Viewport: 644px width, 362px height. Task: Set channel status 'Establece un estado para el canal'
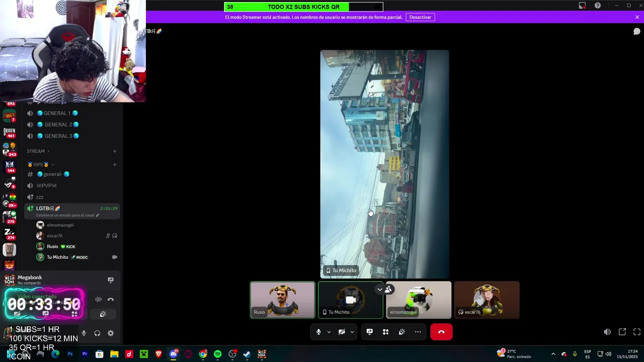click(x=67, y=215)
